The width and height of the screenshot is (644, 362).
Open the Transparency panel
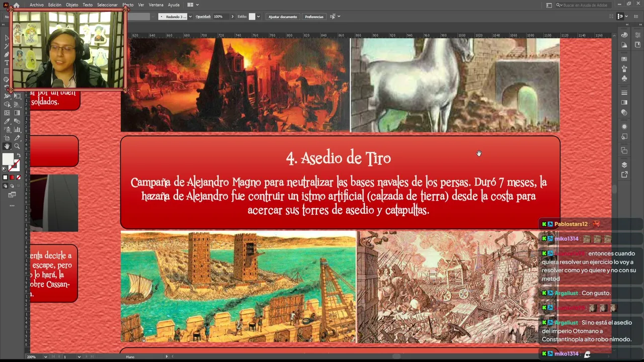point(624,113)
